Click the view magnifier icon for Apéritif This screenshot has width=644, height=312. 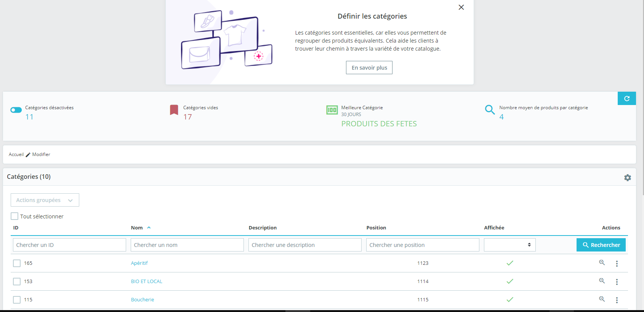(602, 263)
